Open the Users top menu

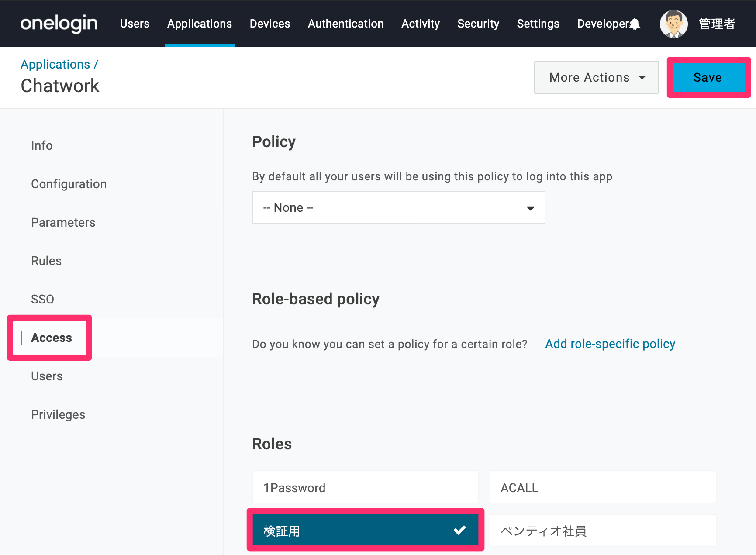tap(135, 24)
